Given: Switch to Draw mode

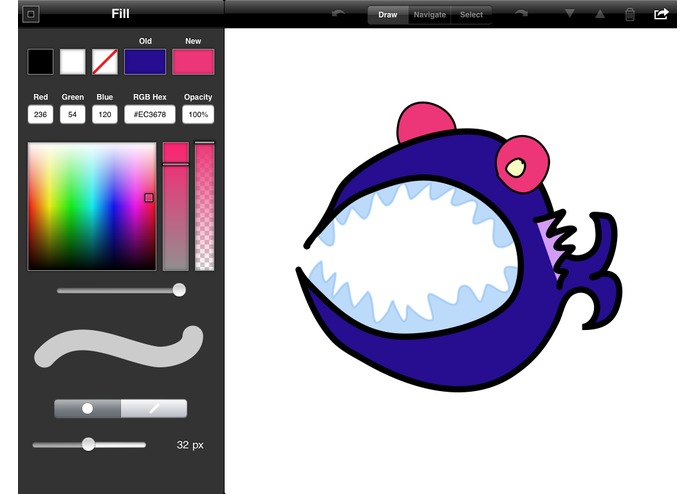Looking at the screenshot, I should pos(388,15).
